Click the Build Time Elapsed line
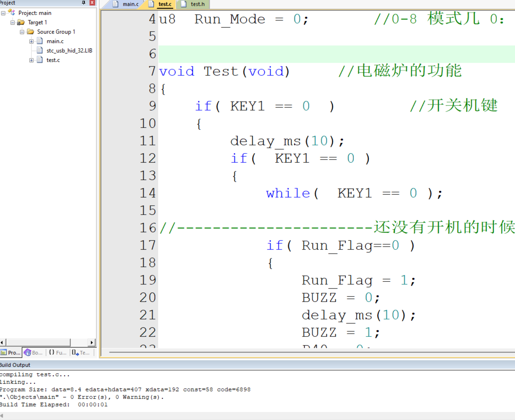This screenshot has height=420, width=515. (x=54, y=405)
